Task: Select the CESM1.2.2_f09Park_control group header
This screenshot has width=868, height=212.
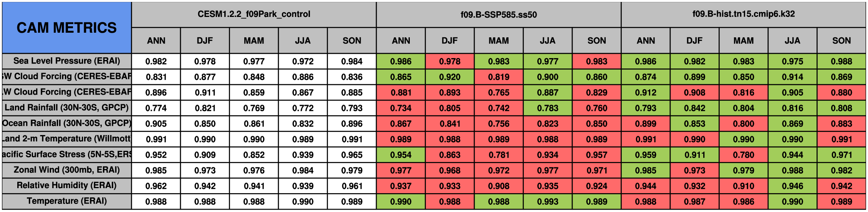Action: 254,14
